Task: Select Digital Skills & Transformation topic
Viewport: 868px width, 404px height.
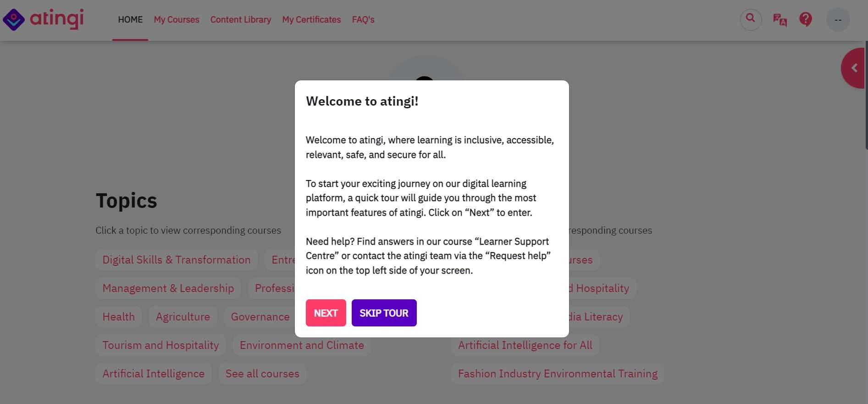Action: 177,260
